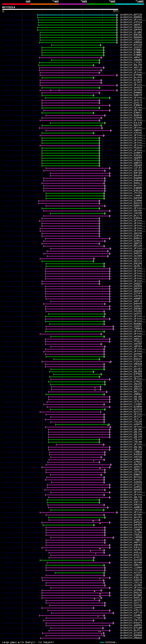Select the UniRef100_Q4XF63 label
The image size is (146, 644).
click(x=131, y=314)
